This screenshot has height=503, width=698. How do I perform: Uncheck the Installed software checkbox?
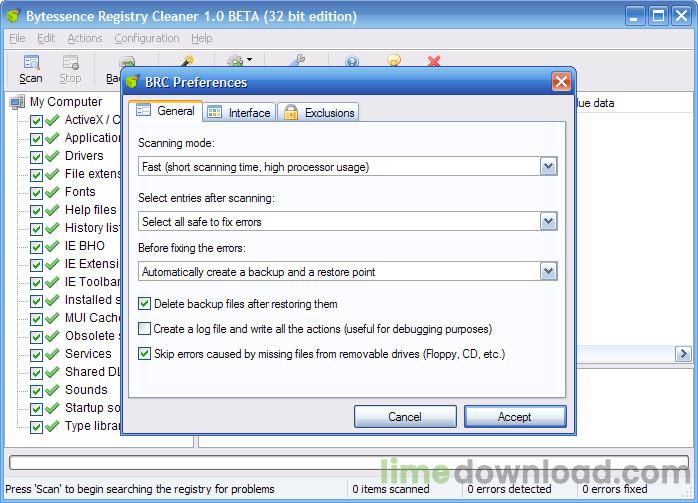click(x=36, y=301)
